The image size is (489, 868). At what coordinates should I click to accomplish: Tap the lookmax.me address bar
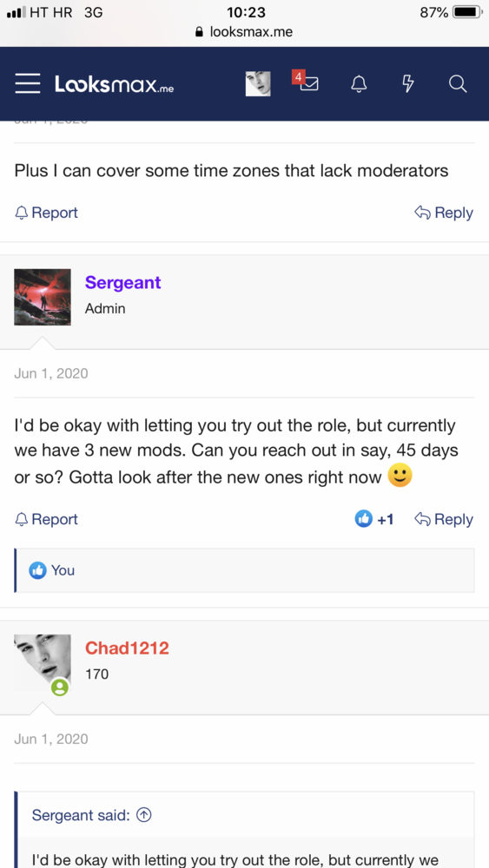244,32
